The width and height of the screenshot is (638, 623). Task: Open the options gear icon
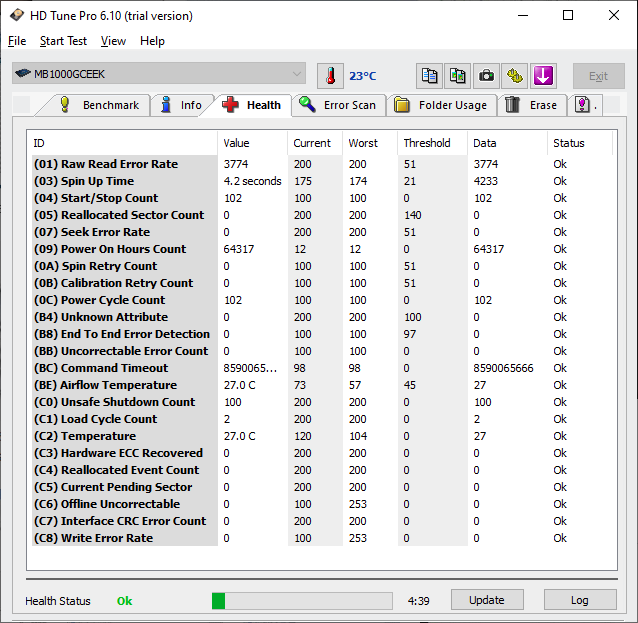515,76
